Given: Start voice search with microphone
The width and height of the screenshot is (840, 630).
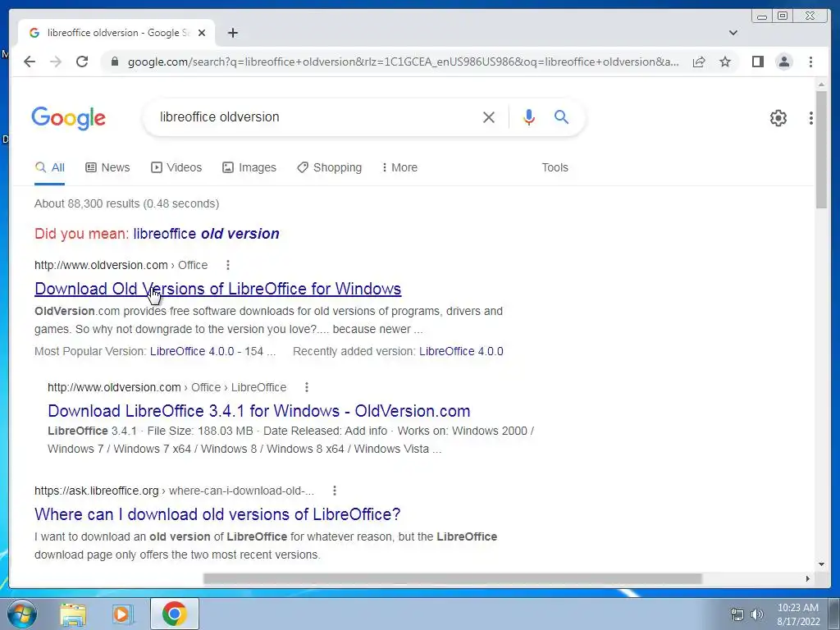Looking at the screenshot, I should [x=529, y=116].
